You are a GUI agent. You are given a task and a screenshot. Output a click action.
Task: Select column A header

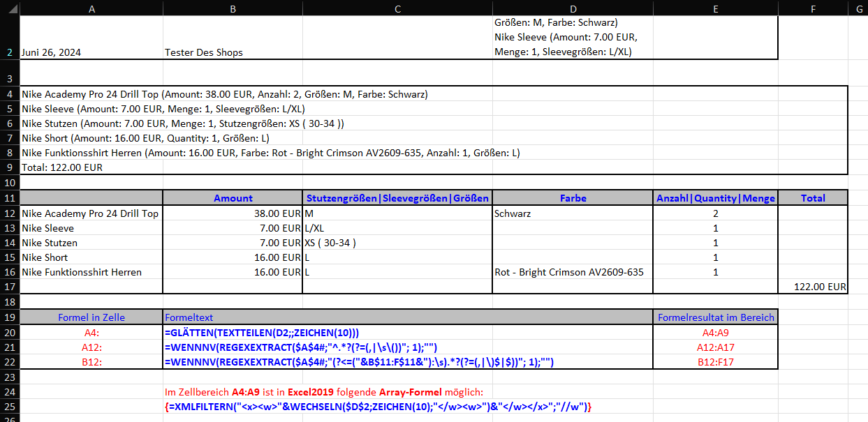point(91,8)
